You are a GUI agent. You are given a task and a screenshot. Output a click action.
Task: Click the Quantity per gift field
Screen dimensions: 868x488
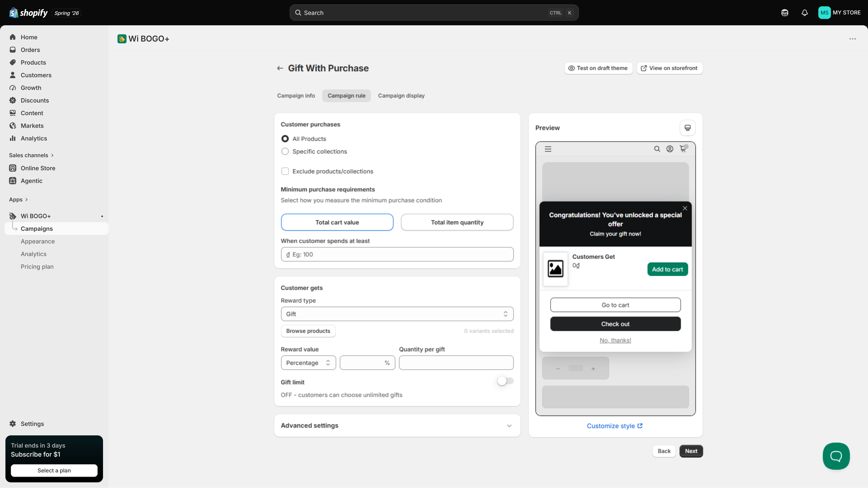(456, 363)
